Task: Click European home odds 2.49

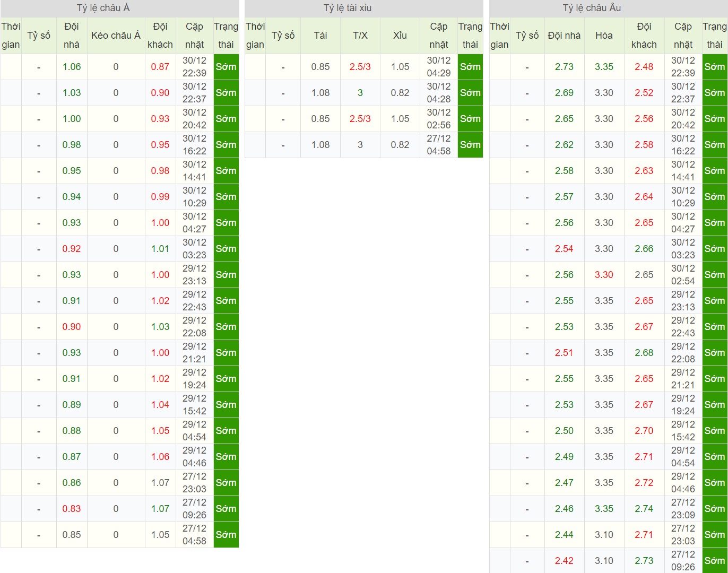Action: (564, 457)
